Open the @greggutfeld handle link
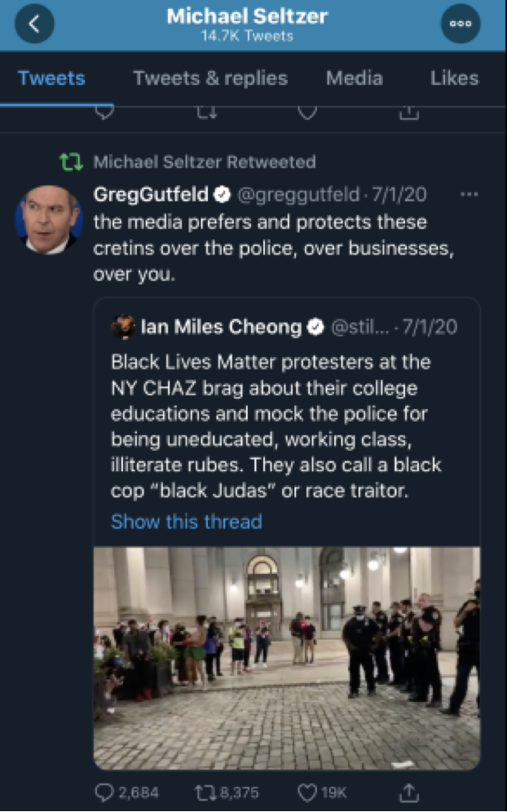This screenshot has width=507, height=812. click(x=298, y=195)
